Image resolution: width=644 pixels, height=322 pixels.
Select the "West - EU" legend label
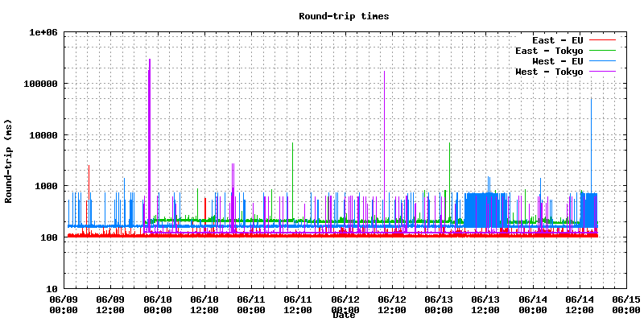pyautogui.click(x=557, y=61)
